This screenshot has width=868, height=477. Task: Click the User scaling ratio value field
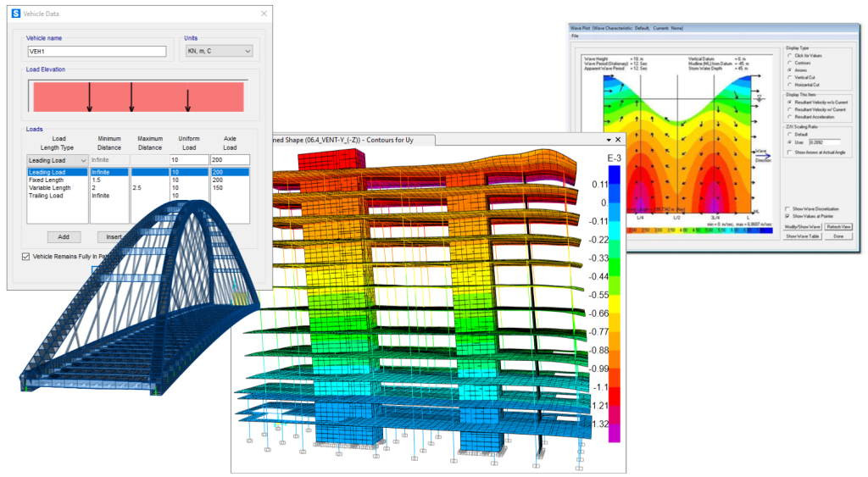tap(824, 142)
